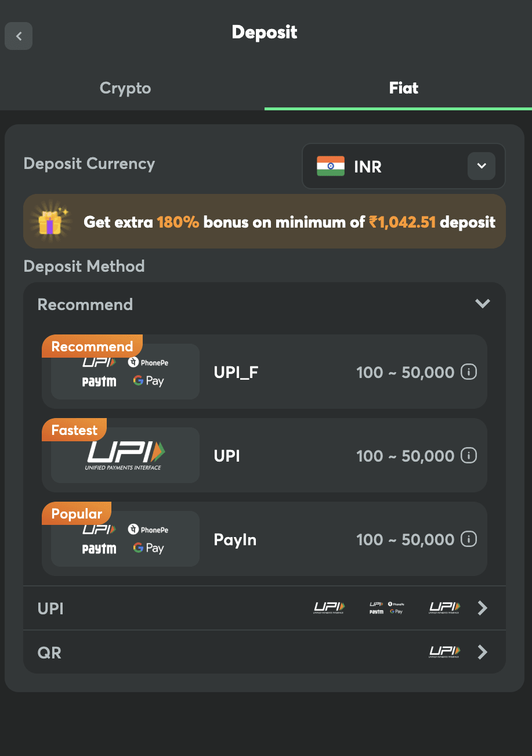Open the INR currency dropdown arrow

click(482, 166)
